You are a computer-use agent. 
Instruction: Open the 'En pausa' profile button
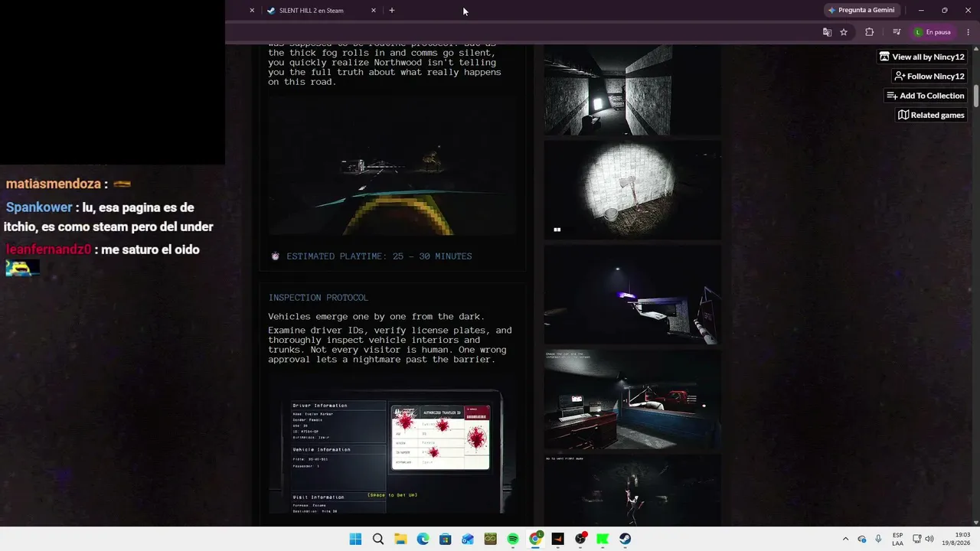click(933, 32)
